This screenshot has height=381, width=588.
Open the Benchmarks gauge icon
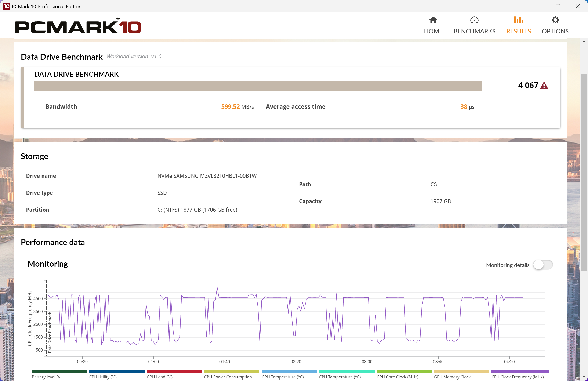[x=474, y=20]
